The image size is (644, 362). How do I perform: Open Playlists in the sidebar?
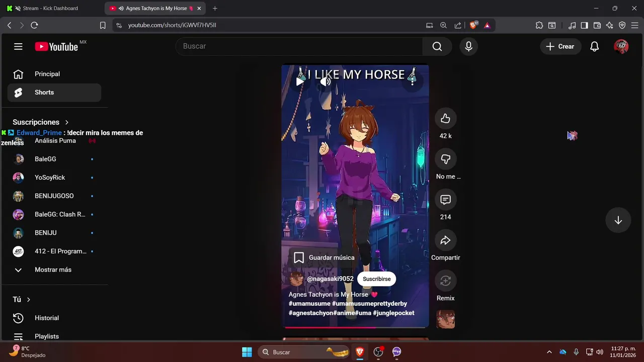pyautogui.click(x=54, y=336)
